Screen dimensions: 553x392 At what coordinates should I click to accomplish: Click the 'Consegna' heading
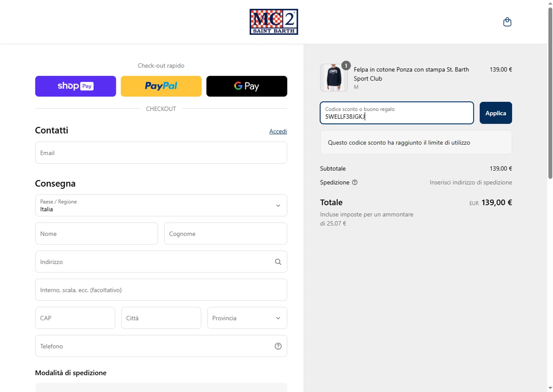(55, 183)
